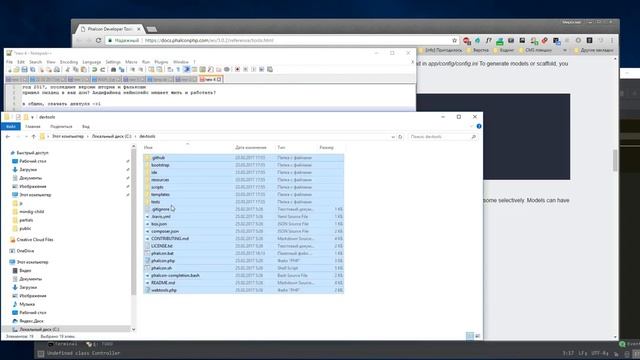The height and width of the screenshot is (360, 640).
Task: Click the phalcon.php file icon
Action: [x=147, y=260]
